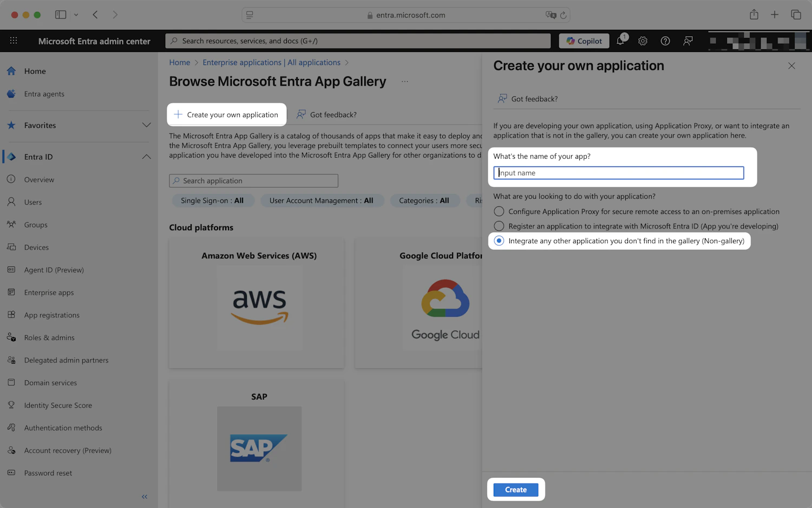Image resolution: width=812 pixels, height=508 pixels.
Task: Open Account recovery (Preview)
Action: [x=68, y=451]
